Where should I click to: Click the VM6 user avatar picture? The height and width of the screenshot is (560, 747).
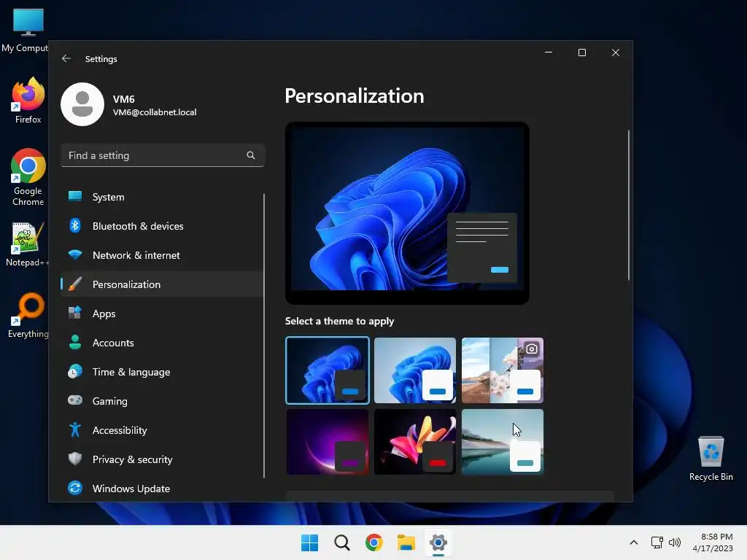[x=82, y=104]
